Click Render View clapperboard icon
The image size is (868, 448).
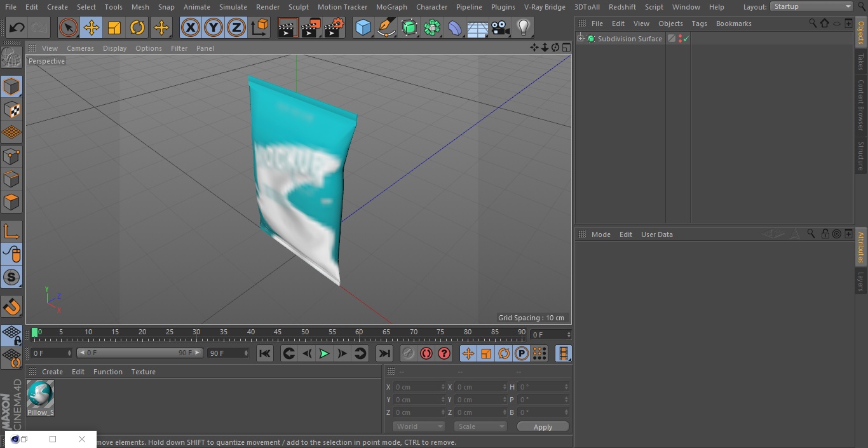click(288, 27)
